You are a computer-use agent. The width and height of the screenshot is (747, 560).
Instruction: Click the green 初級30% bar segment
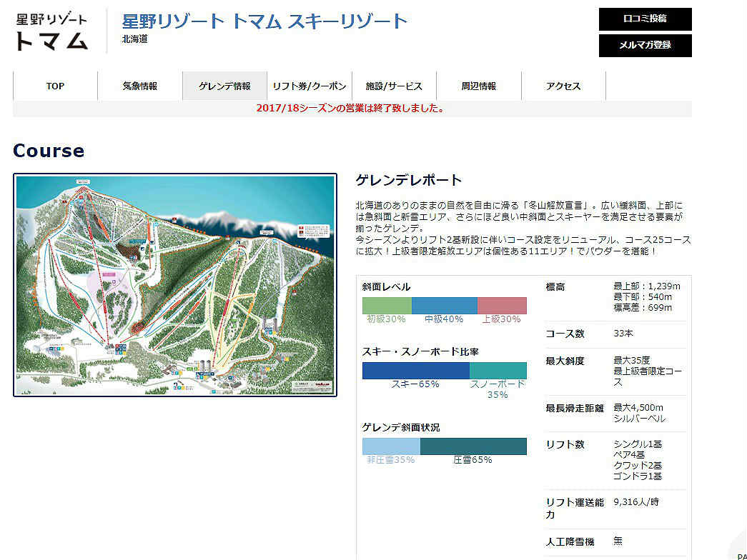point(387,305)
